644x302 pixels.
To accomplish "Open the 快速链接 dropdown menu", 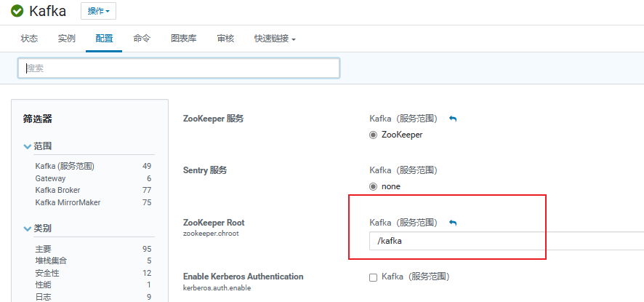I will [x=274, y=39].
